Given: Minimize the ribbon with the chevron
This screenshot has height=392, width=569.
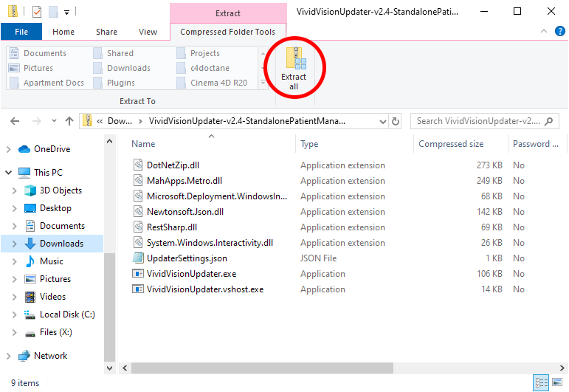Looking at the screenshot, I should (x=544, y=31).
